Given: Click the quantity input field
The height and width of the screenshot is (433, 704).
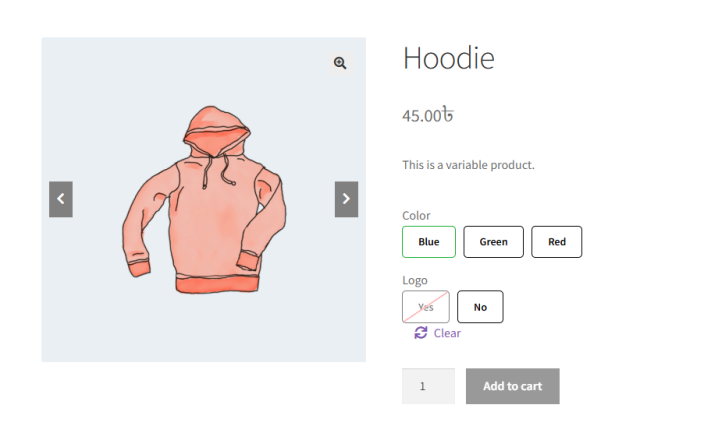Looking at the screenshot, I should [428, 386].
